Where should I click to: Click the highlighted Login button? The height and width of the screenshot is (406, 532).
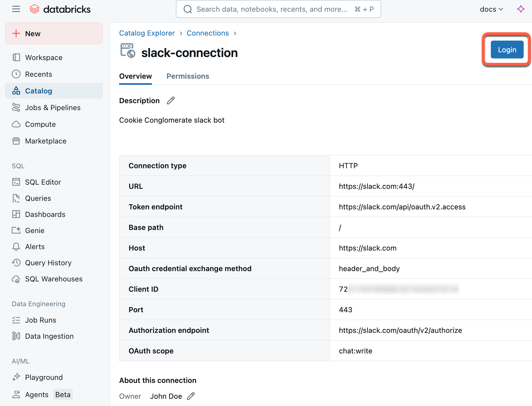[x=507, y=49]
